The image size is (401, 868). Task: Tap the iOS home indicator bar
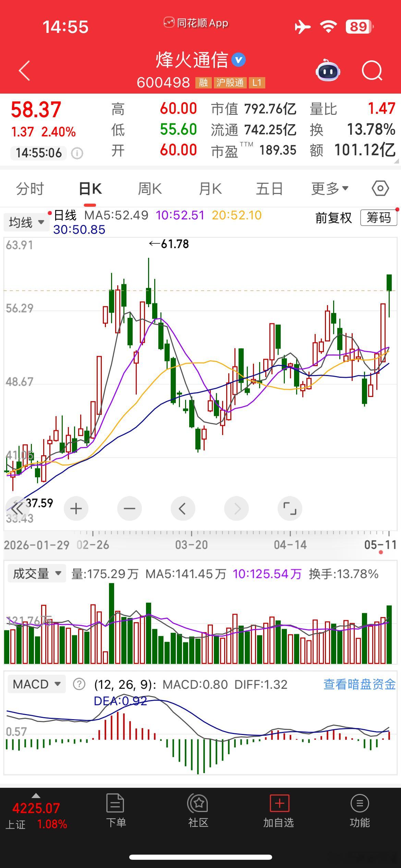coord(200,857)
